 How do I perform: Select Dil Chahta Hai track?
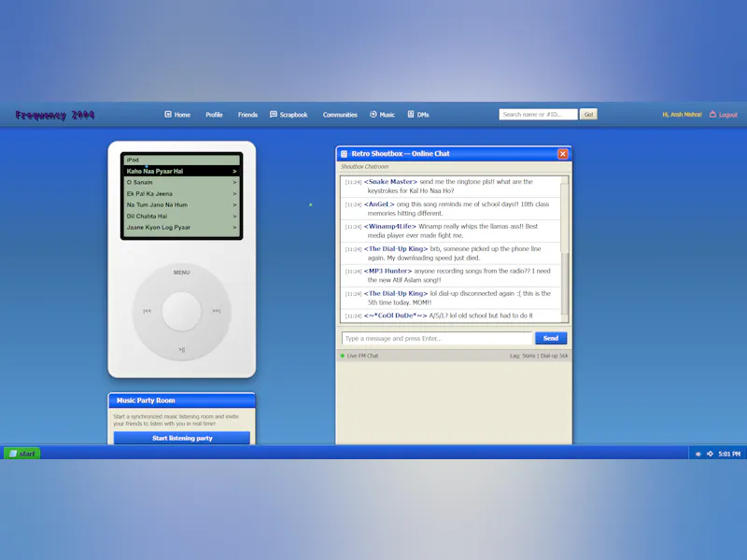click(181, 217)
